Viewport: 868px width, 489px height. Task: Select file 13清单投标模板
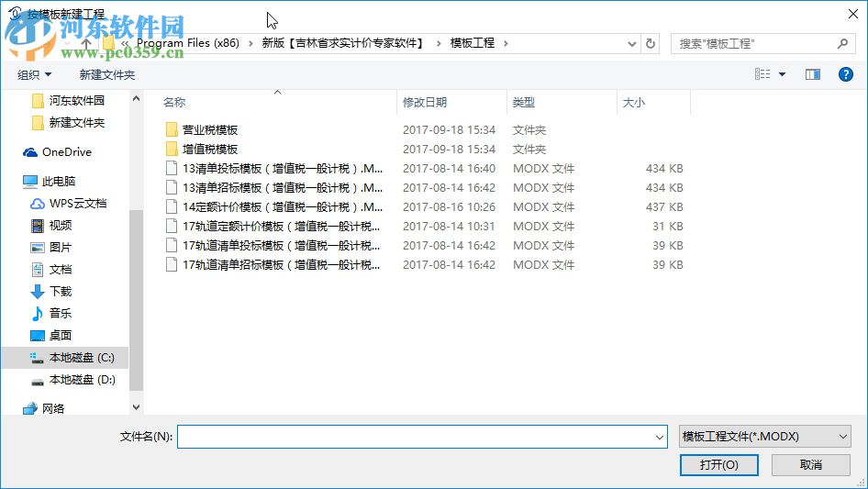click(283, 169)
